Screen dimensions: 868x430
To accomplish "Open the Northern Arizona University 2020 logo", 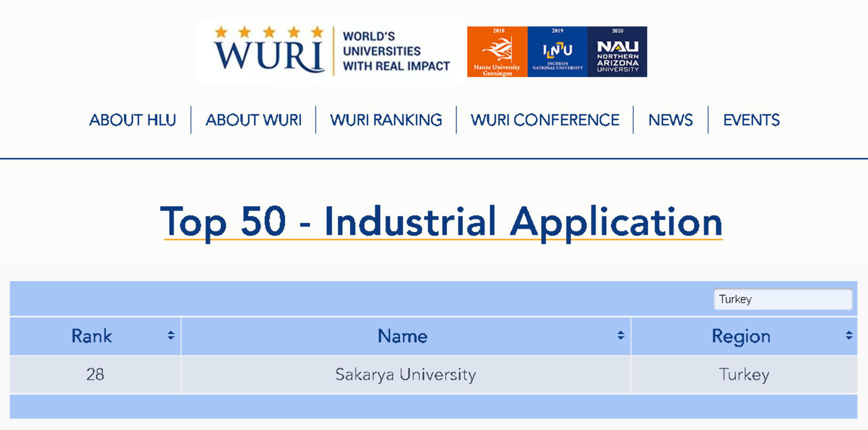I will (618, 51).
